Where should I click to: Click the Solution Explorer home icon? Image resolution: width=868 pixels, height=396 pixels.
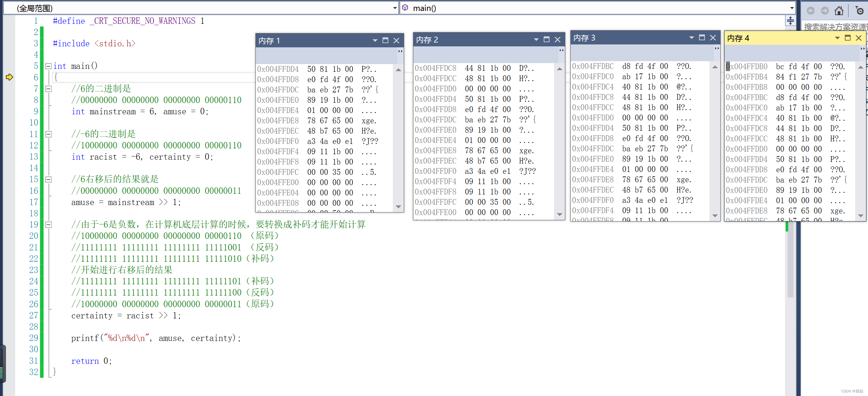(839, 10)
